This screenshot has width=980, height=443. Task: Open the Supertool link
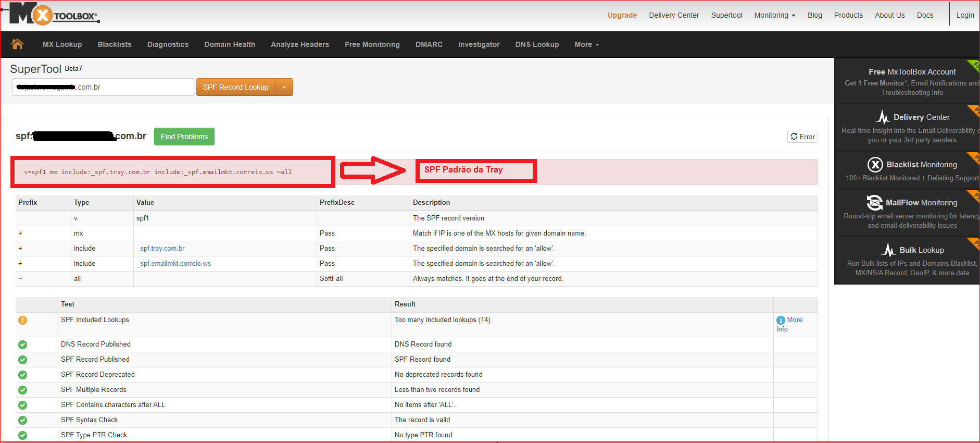tap(726, 15)
